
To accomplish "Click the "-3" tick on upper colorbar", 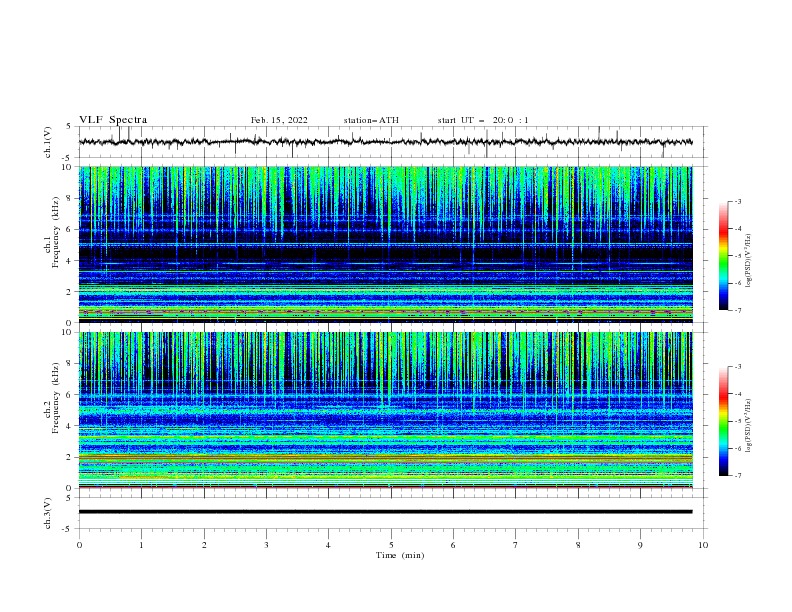I will click(x=738, y=201).
